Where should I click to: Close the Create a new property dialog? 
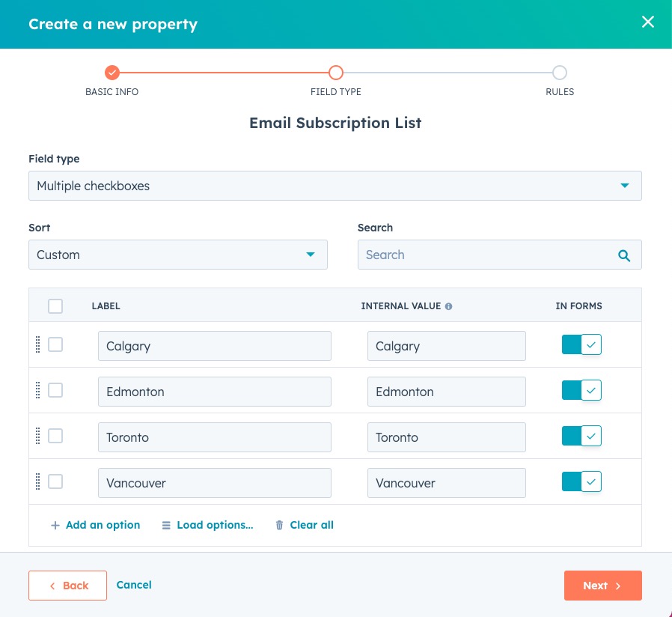[647, 22]
